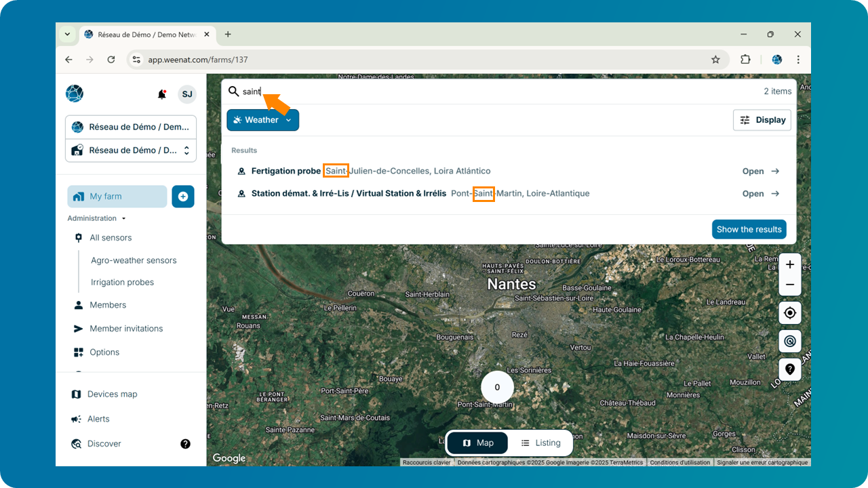Click Signaler une erreur cartographique link
Image resolution: width=868 pixels, height=488 pixels.
coord(762,463)
